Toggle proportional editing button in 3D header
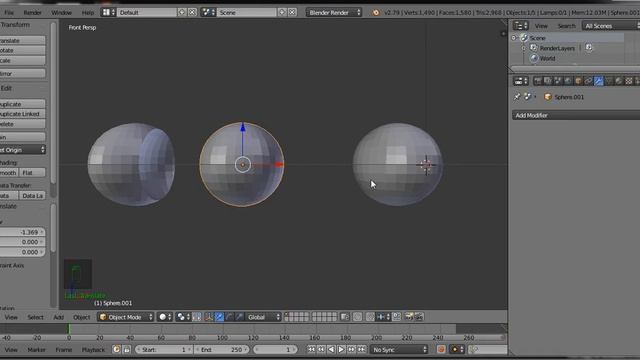Screen dimensions: 640x360 click(x=358, y=317)
